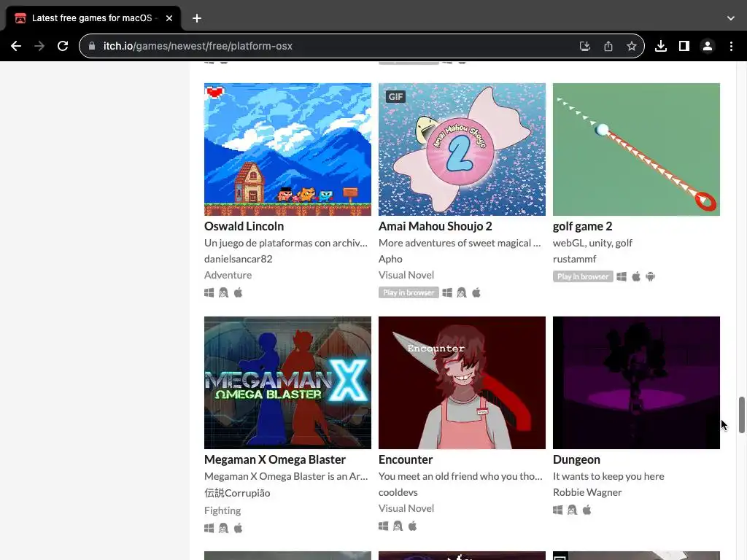This screenshot has height=560, width=747.
Task: Browse Visual Novel genre under Encounter
Action: tap(406, 508)
